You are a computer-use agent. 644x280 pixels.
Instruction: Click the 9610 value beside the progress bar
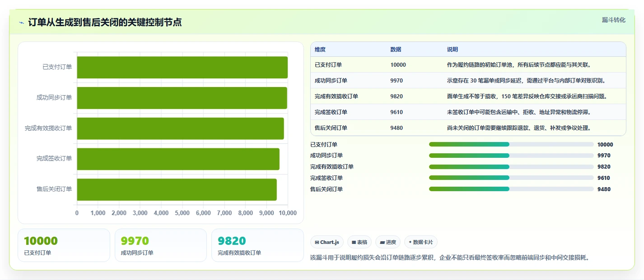click(604, 178)
